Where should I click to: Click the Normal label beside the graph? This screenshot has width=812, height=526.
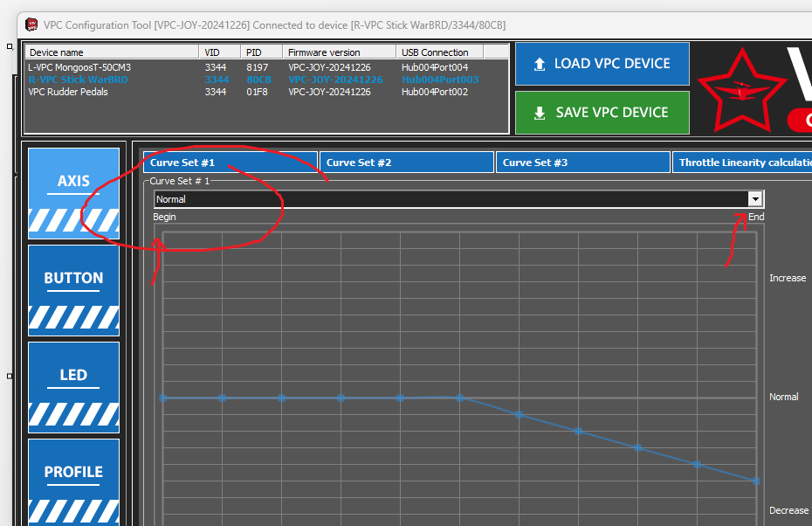(783, 397)
